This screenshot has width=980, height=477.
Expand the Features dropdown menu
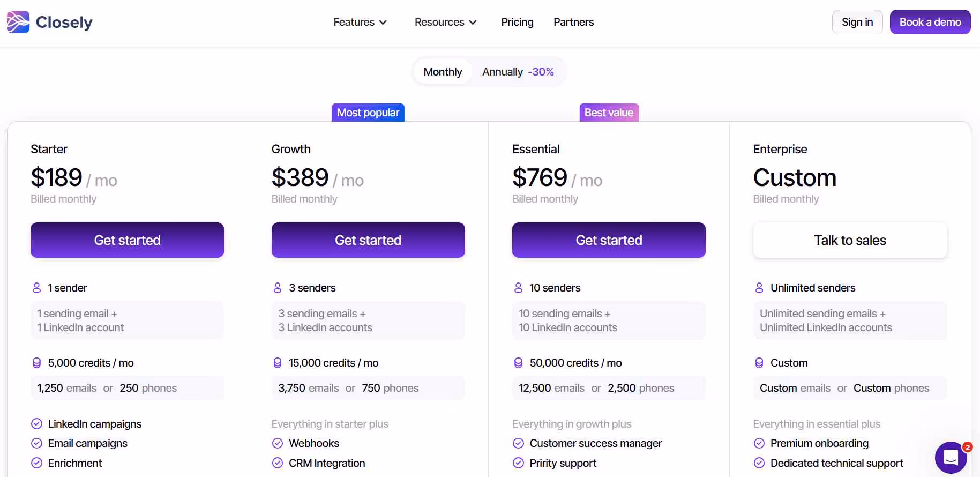point(360,22)
